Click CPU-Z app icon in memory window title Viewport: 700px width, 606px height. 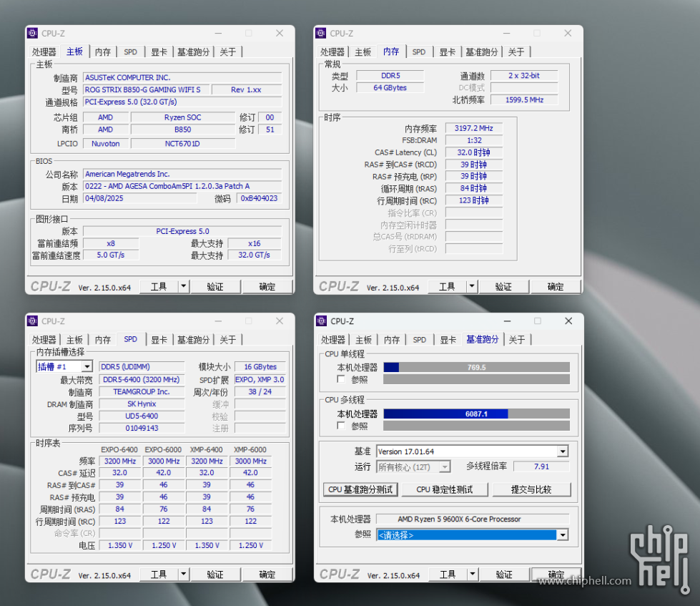click(321, 34)
